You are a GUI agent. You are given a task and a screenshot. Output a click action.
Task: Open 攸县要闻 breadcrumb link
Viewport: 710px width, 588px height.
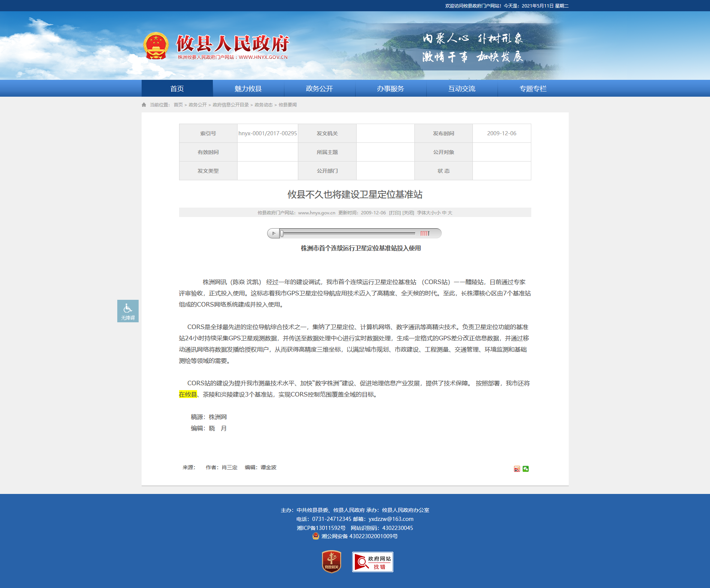coord(287,105)
